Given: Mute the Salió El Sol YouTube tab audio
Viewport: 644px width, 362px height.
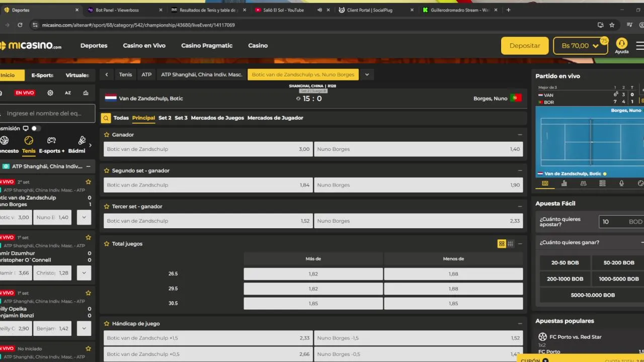Looking at the screenshot, I should (319, 10).
